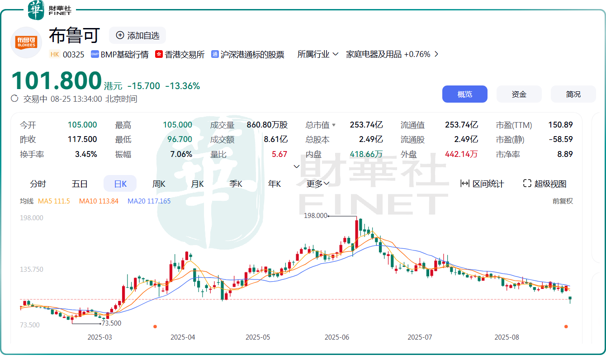Click the 区间统计 range arrows icon
This screenshot has height=364, width=606.
464,184
